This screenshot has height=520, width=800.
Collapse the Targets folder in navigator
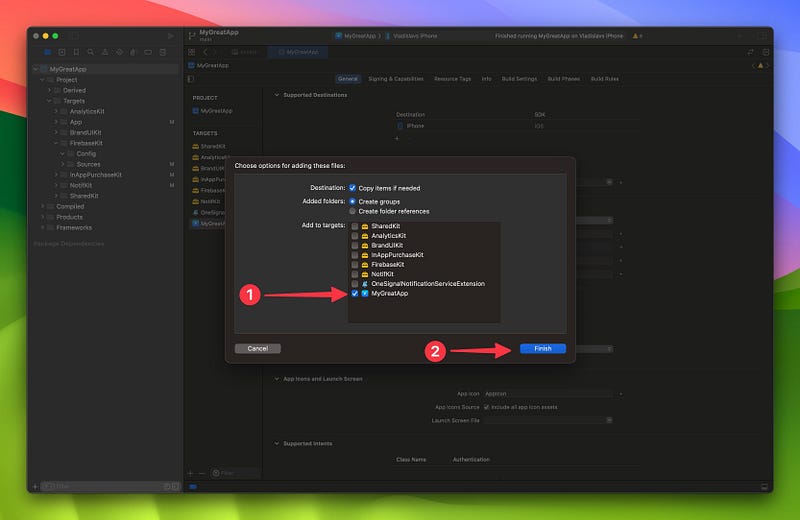pyautogui.click(x=49, y=101)
